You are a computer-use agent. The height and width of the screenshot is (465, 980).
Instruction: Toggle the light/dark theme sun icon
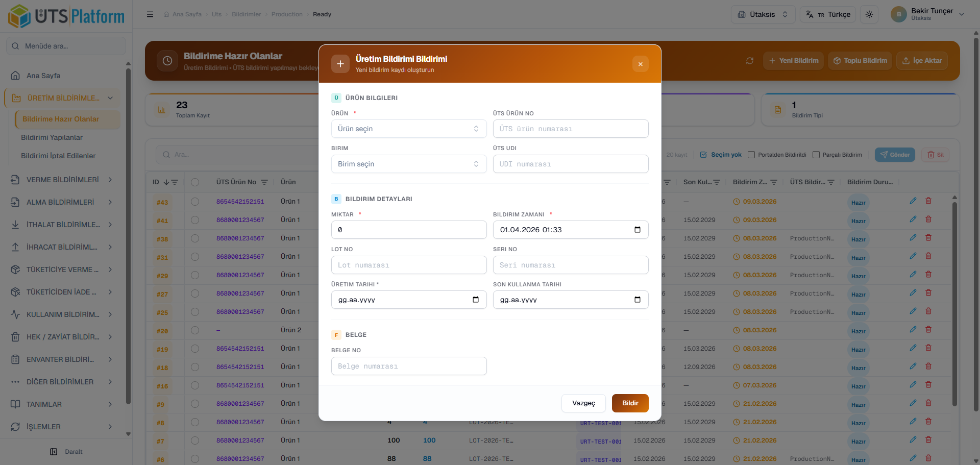(x=869, y=14)
